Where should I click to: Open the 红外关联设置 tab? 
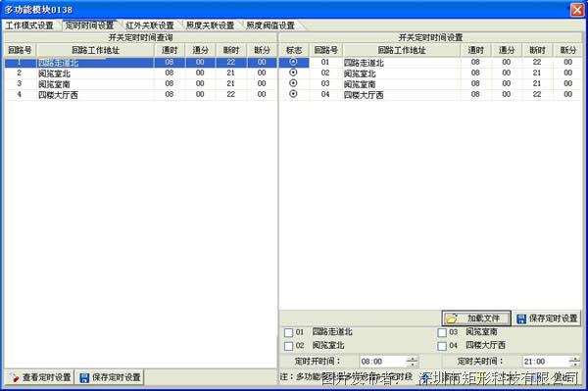[x=150, y=25]
